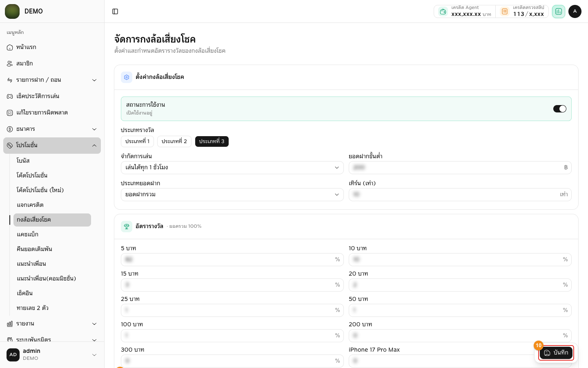Screen dimensions: 588x368
Task: Click the trophy icon beside อัตรารางวัล
Action: tap(127, 227)
